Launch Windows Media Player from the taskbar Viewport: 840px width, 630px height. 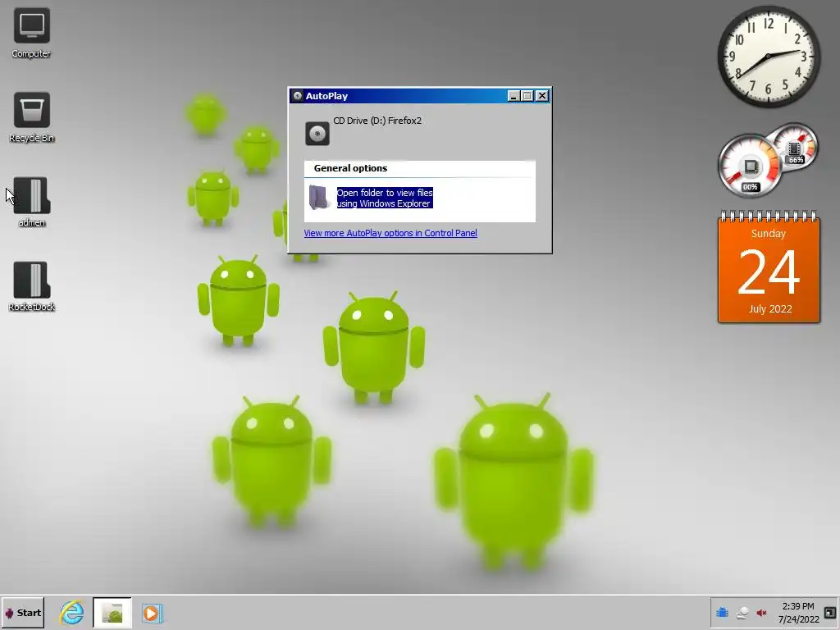tap(152, 613)
